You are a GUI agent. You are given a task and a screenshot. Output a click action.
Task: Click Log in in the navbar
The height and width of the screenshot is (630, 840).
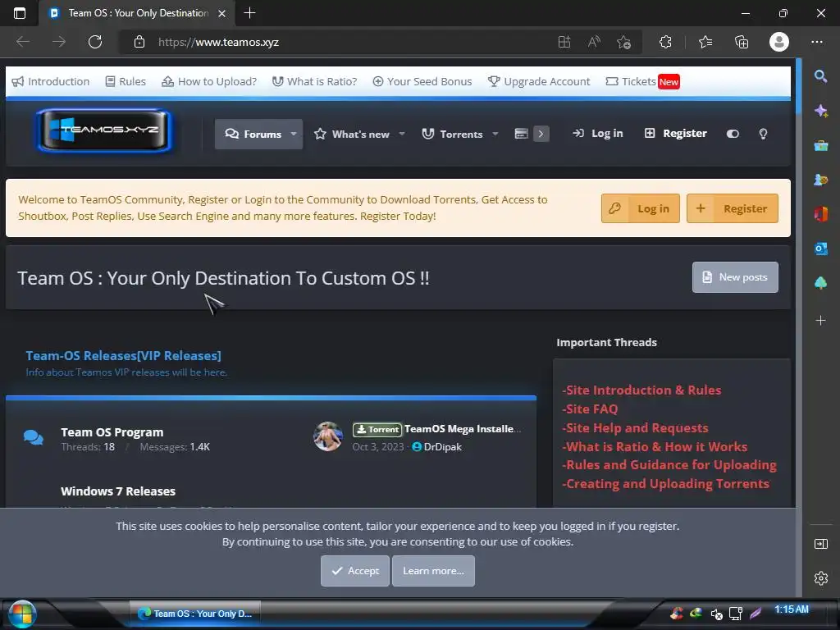[598, 134]
